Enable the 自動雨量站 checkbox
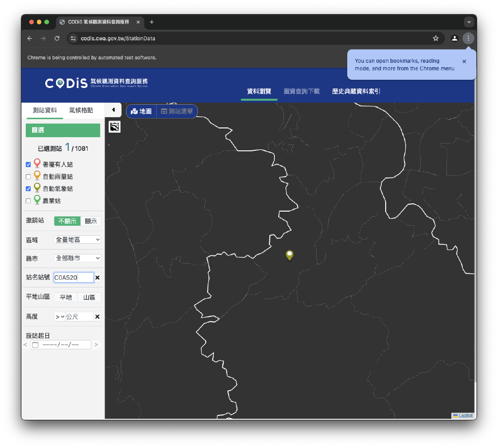 click(28, 177)
